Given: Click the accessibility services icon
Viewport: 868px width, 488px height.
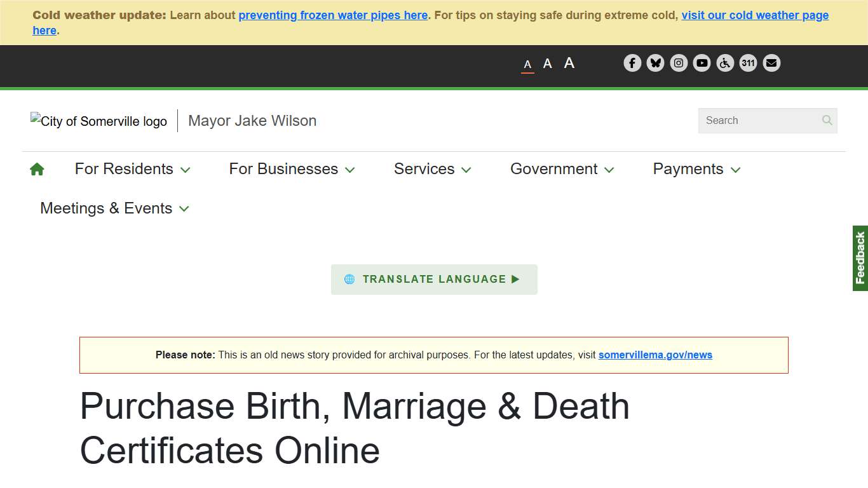Looking at the screenshot, I should [x=725, y=63].
